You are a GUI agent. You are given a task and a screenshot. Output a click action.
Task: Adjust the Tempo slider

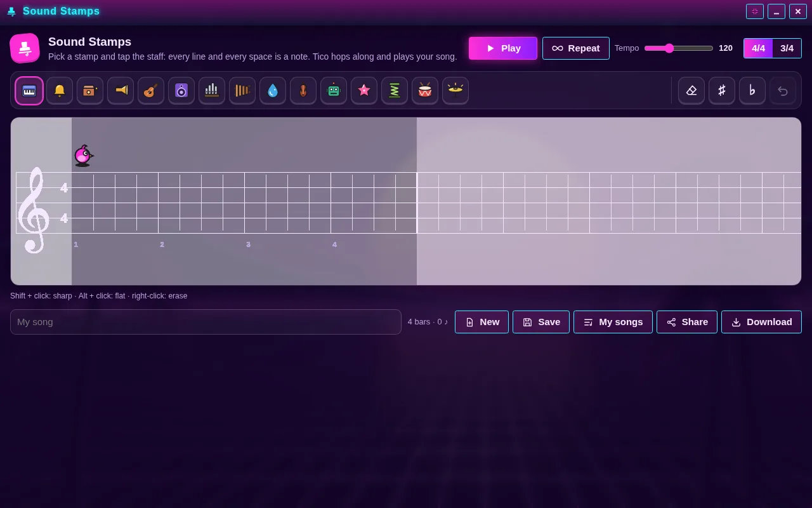679,48
